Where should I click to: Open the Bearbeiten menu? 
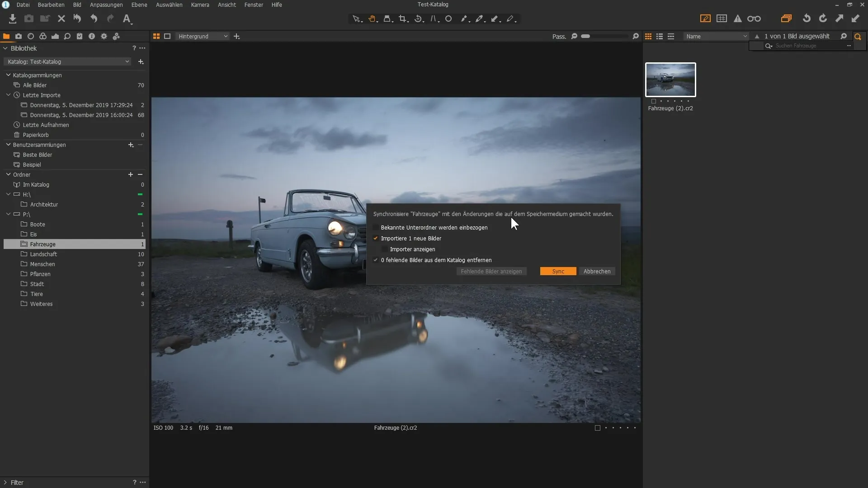click(51, 5)
